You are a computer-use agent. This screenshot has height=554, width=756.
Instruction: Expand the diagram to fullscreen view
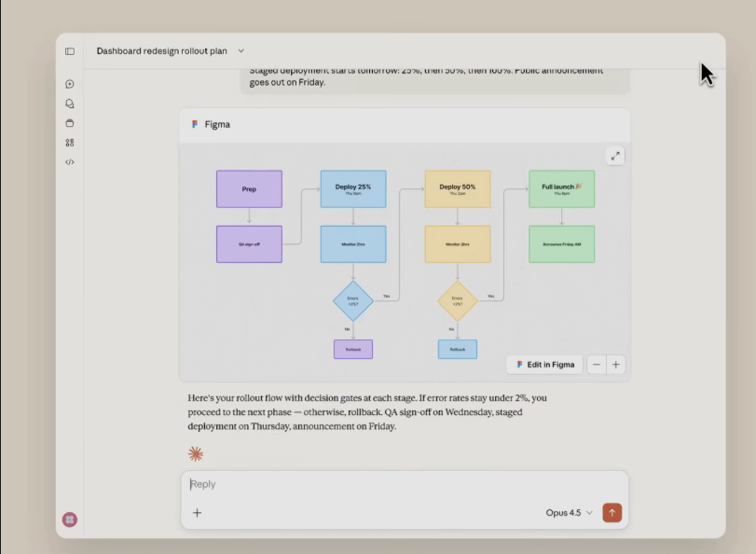coord(615,156)
